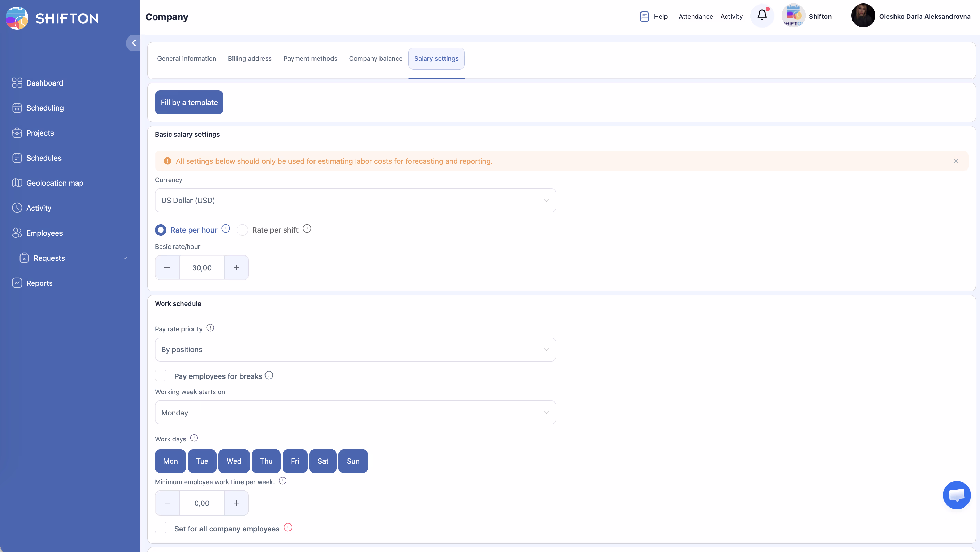This screenshot has width=980, height=552.
Task: Toggle the Sat work day button
Action: click(322, 461)
